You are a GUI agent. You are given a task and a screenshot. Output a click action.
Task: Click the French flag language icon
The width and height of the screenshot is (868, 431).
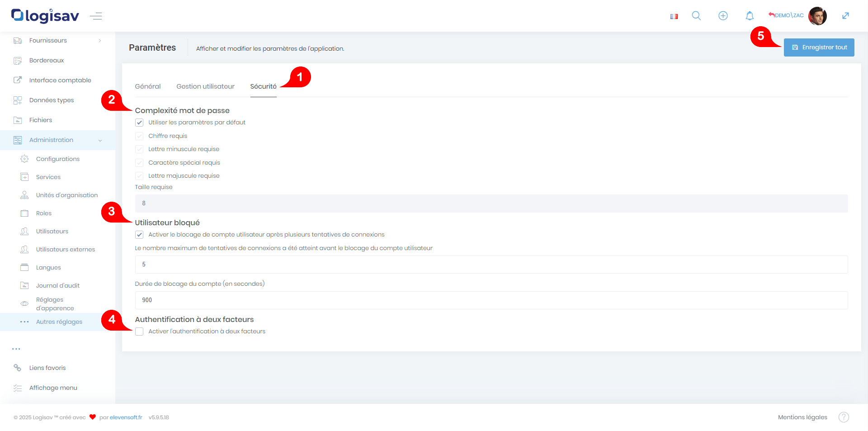tap(674, 16)
